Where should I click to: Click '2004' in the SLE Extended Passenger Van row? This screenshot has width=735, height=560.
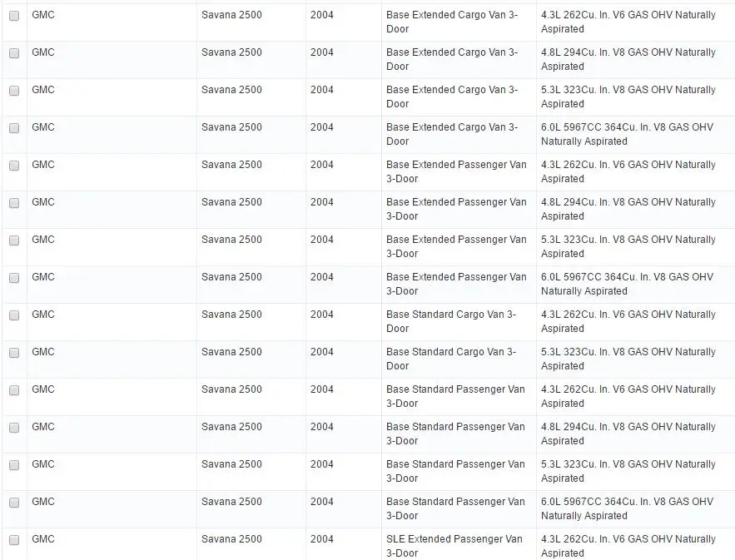point(322,539)
